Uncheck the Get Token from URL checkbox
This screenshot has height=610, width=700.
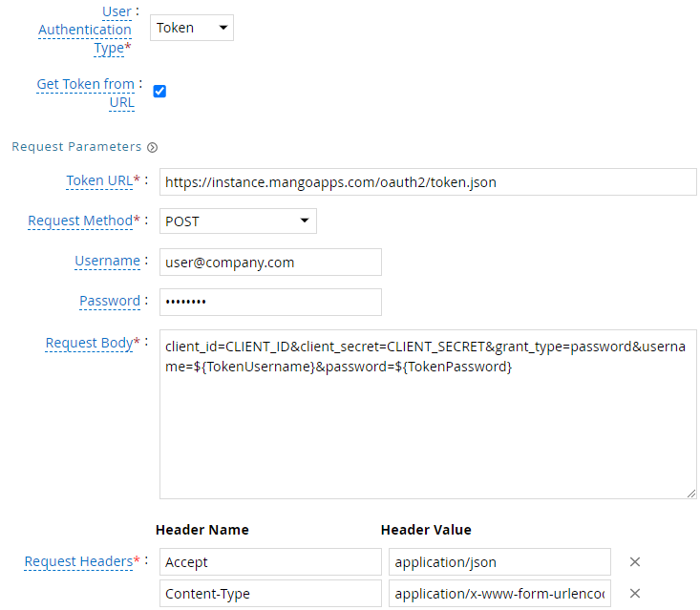point(159,91)
